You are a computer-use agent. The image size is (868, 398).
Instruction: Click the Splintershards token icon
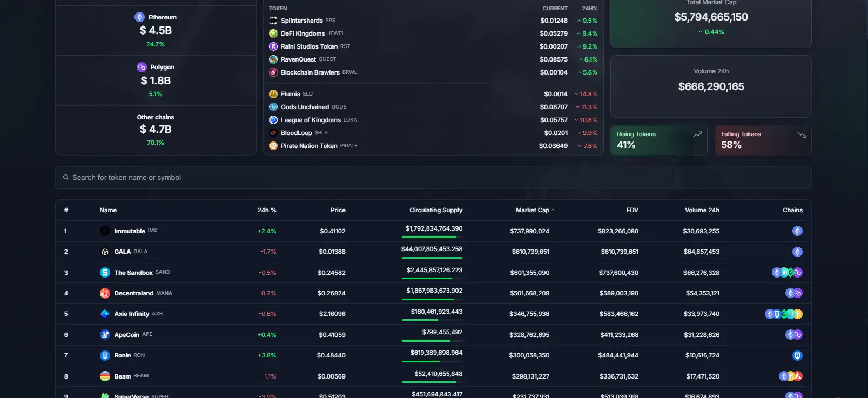[x=273, y=21]
